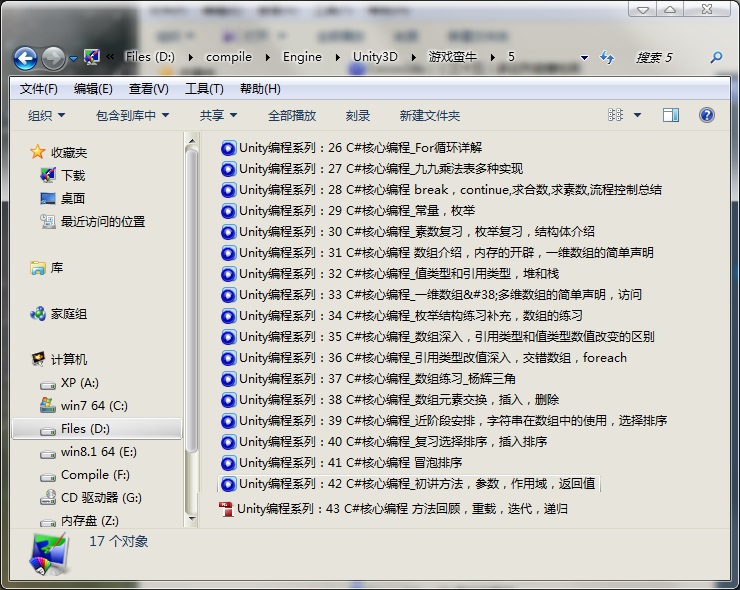
Task: Click the refresh icon beside address bar
Action: (607, 58)
